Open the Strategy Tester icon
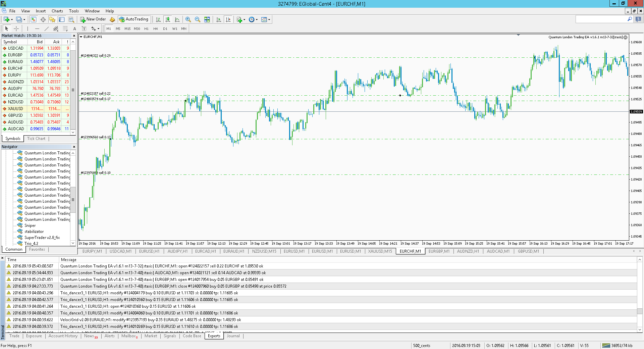 tap(71, 19)
